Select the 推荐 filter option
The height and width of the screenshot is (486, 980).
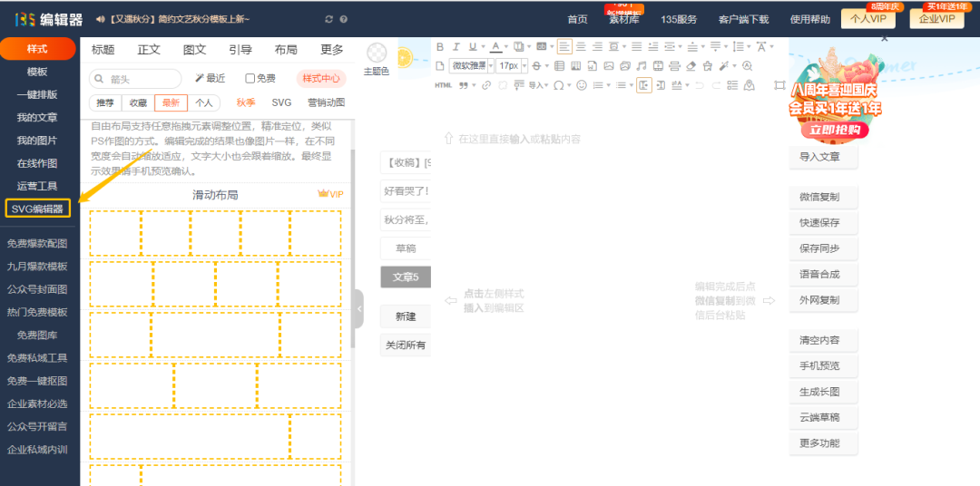(105, 102)
